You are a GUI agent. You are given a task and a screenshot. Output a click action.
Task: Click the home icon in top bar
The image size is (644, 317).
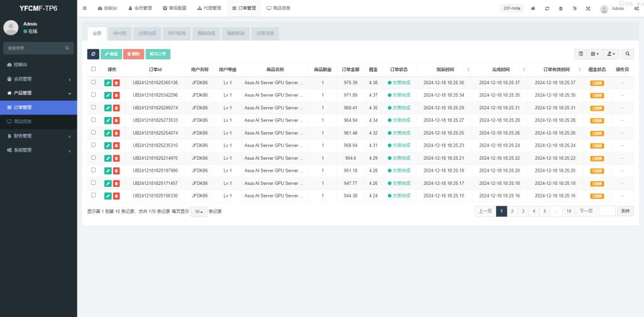pyautogui.click(x=533, y=9)
